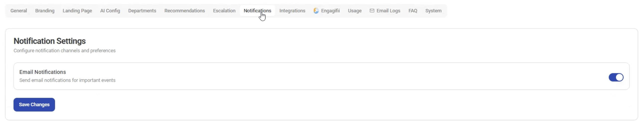
Task: Show the Usage tab
Action: pyautogui.click(x=355, y=11)
